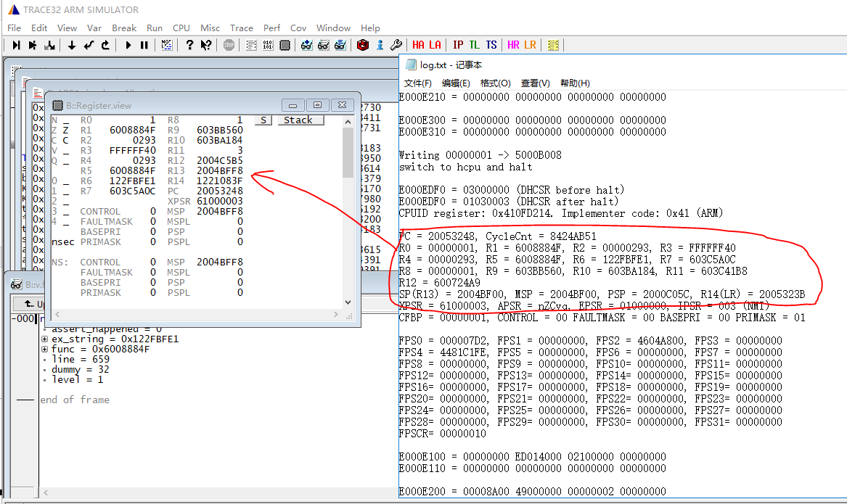Click the Go (run) toolbar icon

pyautogui.click(x=128, y=45)
